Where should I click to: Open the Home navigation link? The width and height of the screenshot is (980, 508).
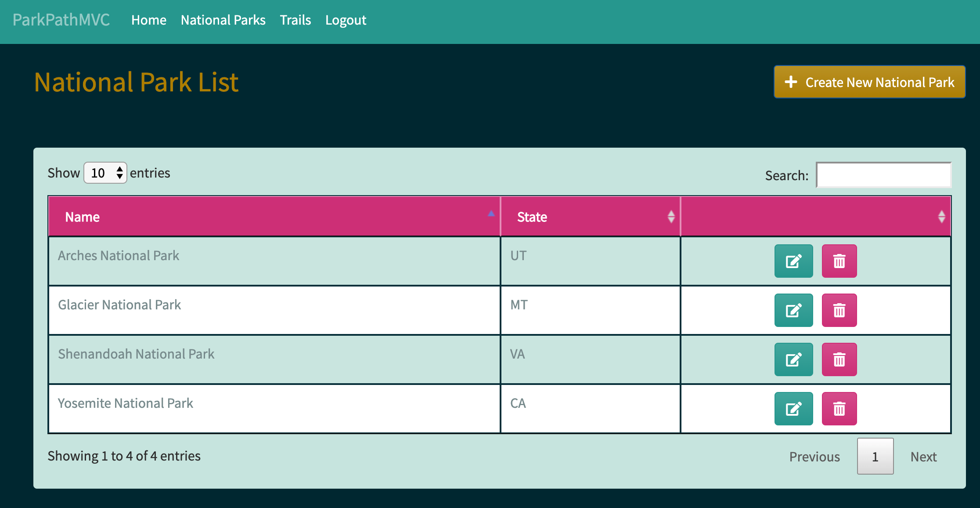[149, 20]
